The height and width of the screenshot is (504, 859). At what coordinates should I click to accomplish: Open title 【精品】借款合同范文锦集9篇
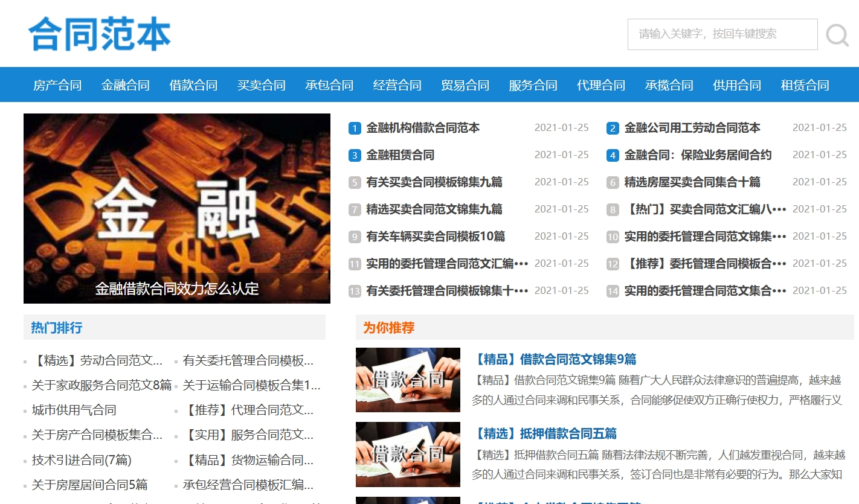click(554, 360)
